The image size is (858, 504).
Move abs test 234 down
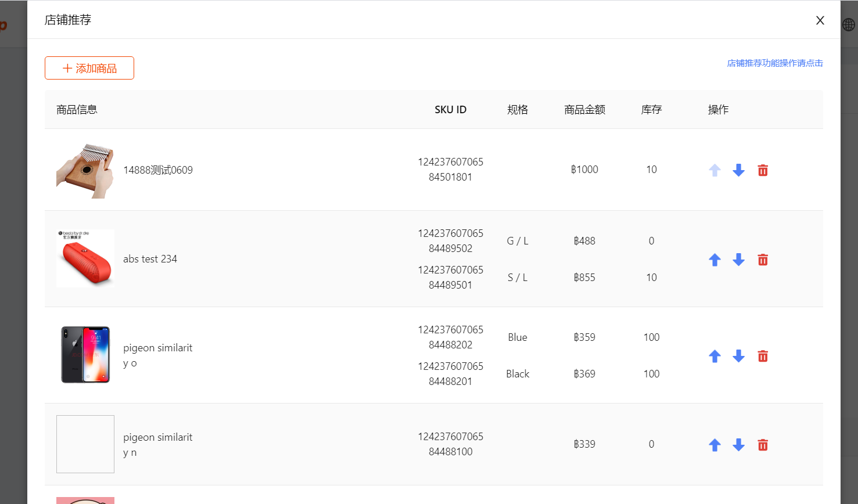[x=738, y=260]
